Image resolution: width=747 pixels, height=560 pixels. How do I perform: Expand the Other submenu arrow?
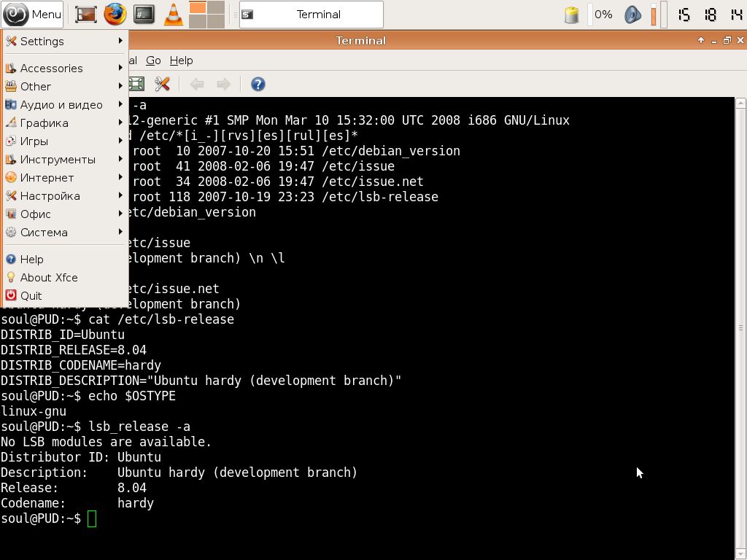pos(120,86)
